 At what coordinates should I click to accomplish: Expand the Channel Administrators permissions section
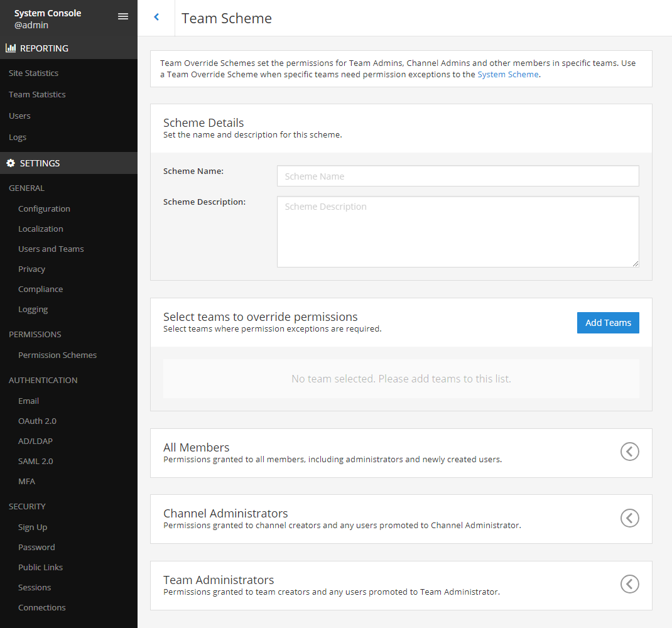629,518
